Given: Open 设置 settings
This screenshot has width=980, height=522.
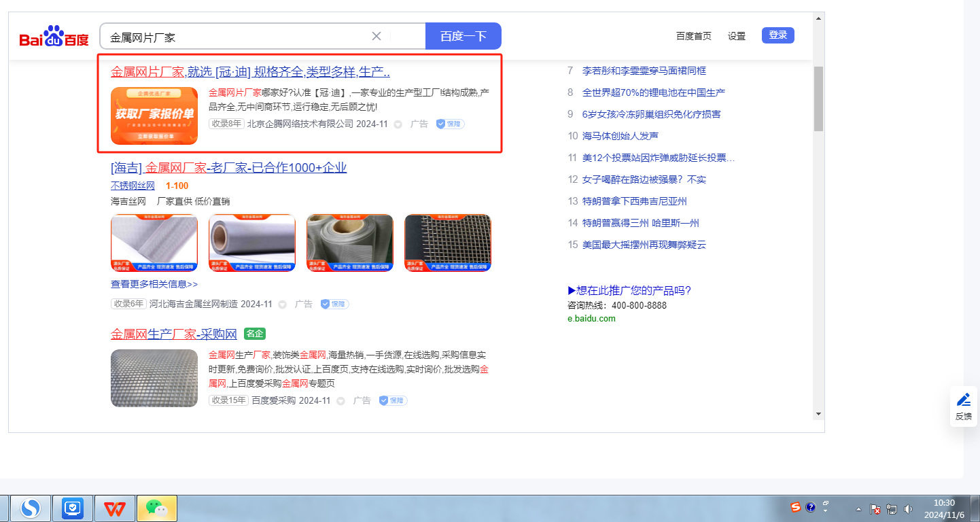Looking at the screenshot, I should (737, 36).
